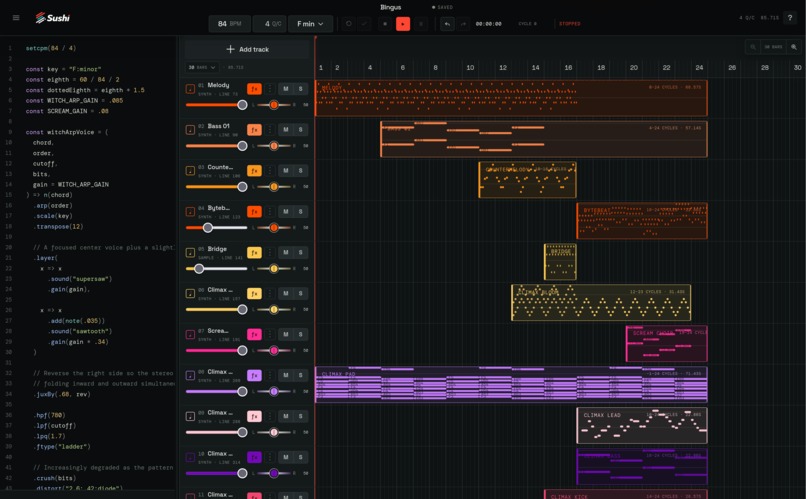806x499 pixels.
Task: Solo the Melody track
Action: [x=301, y=89]
